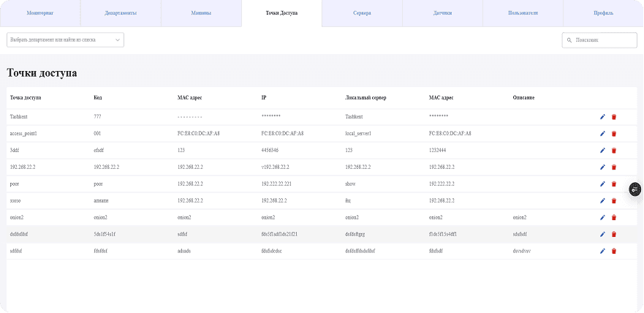644x313 pixels.
Task: Click the local_server1 cell
Action: pos(358,134)
